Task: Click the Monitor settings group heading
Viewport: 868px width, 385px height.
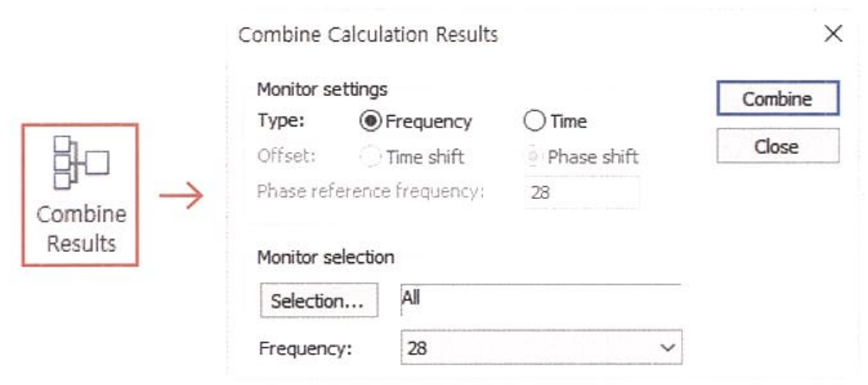Action: click(x=322, y=88)
